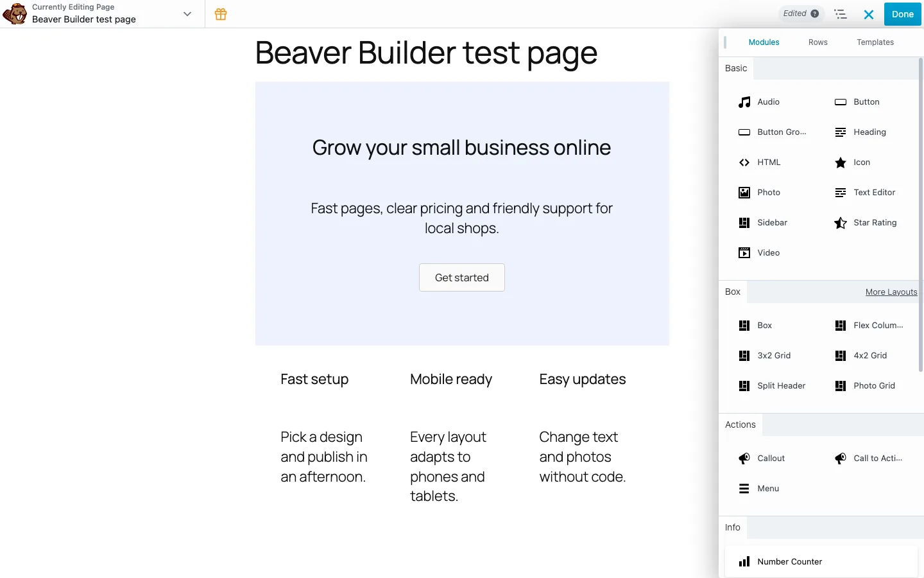Close the content panel with the blue X
The image size is (924, 578).
click(869, 14)
